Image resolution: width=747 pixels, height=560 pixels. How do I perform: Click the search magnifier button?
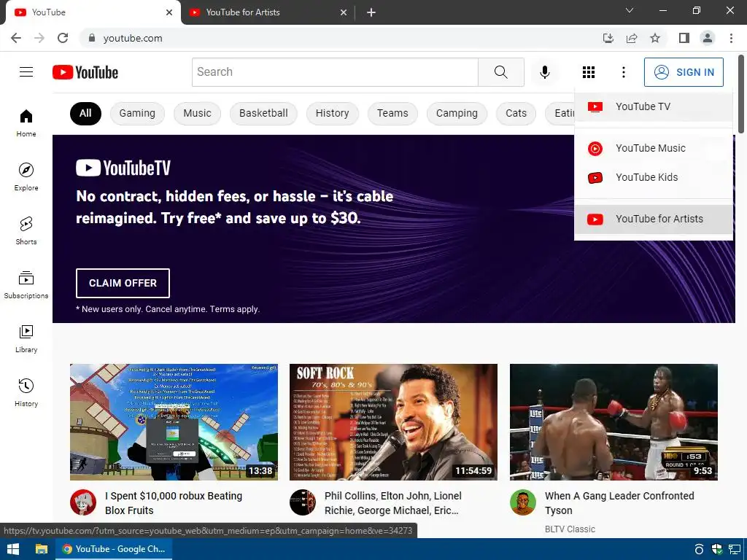(500, 72)
